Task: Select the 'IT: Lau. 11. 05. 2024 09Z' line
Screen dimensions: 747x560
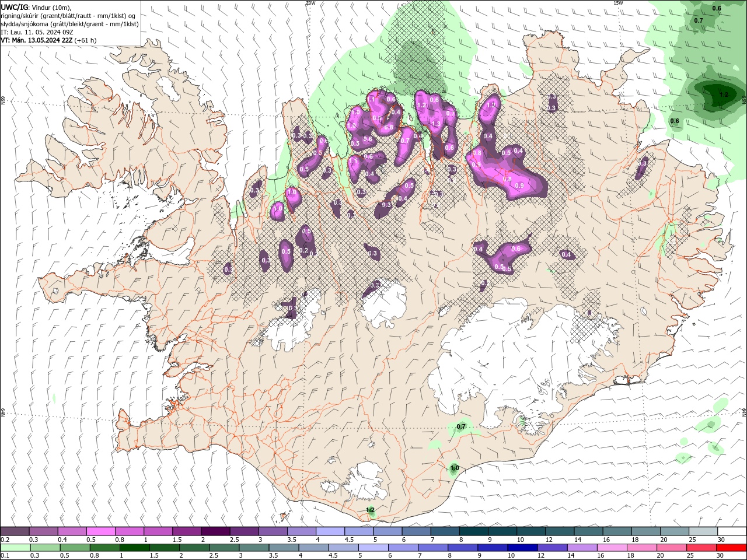Action: point(37,32)
